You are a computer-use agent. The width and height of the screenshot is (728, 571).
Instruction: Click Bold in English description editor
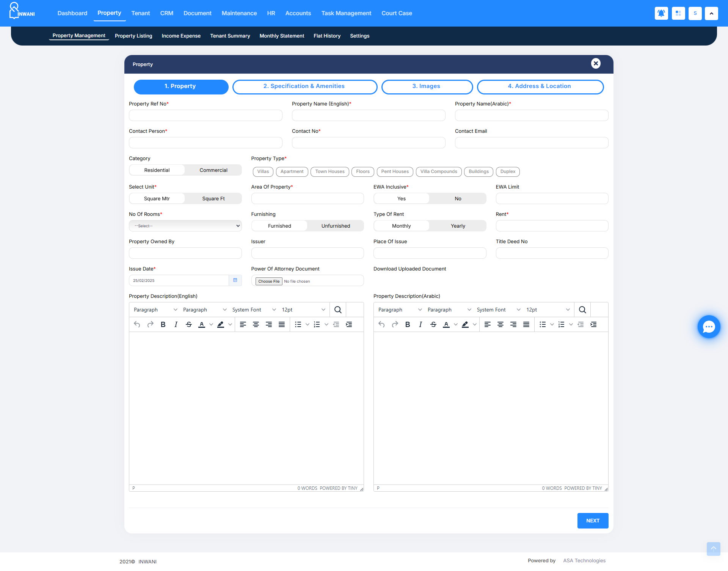[163, 324]
